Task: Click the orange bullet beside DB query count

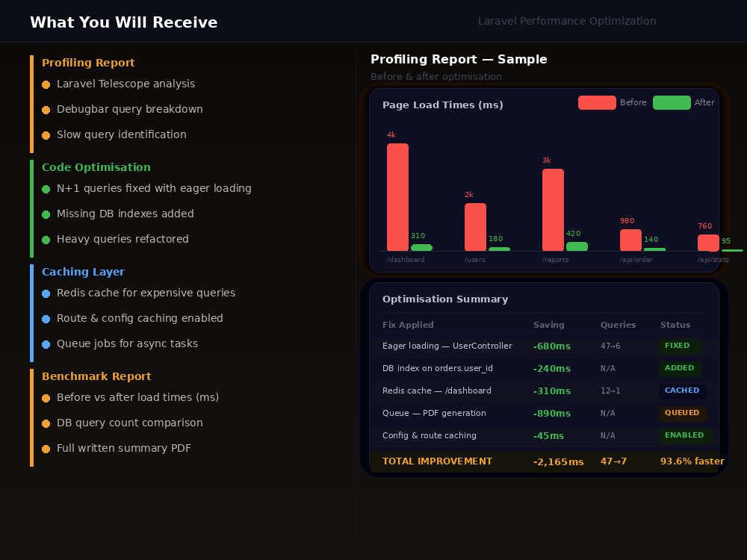Action: [x=46, y=424]
